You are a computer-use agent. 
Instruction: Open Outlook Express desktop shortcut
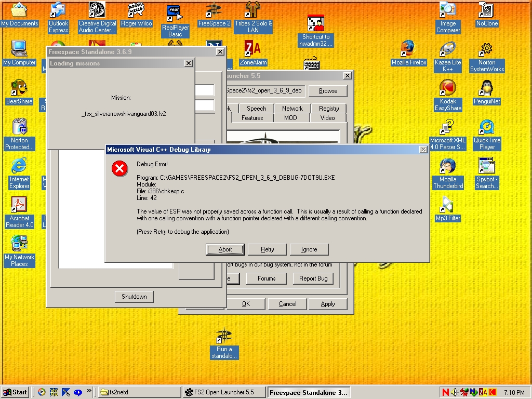point(58,17)
